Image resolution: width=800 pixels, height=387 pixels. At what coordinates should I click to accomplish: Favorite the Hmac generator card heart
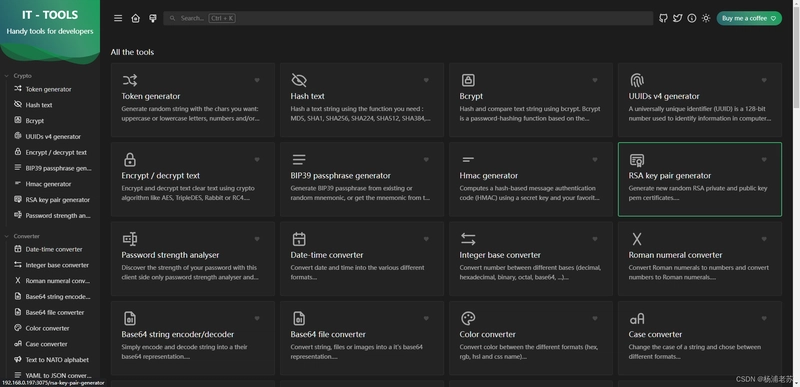(595, 160)
